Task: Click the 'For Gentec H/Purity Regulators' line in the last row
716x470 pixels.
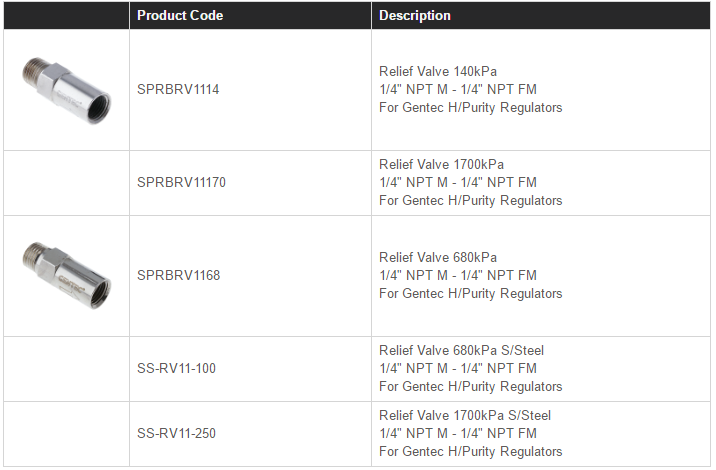Action: [x=470, y=452]
